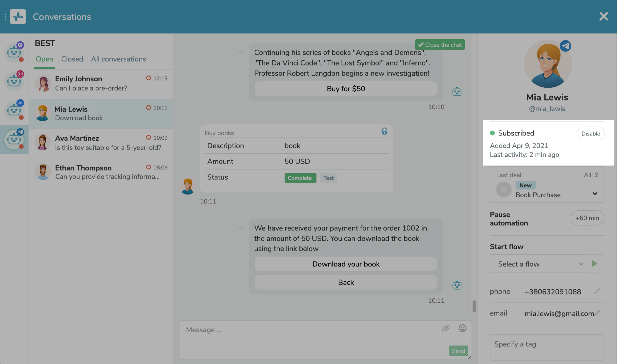This screenshot has height=364, width=617.
Task: Open the Instagram chatbot in sidebar
Action: [14, 81]
